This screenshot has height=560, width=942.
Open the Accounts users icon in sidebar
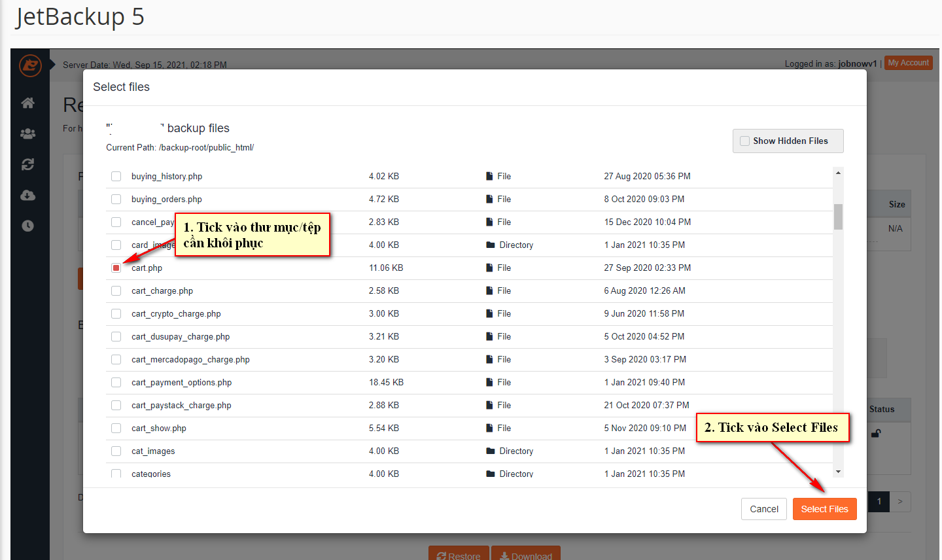[x=27, y=133]
